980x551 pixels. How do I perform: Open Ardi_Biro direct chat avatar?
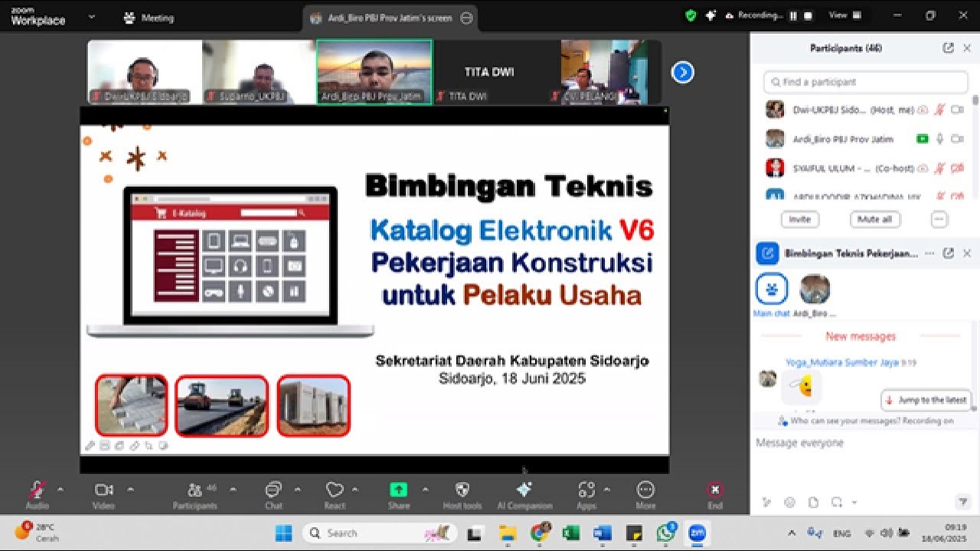click(x=815, y=290)
